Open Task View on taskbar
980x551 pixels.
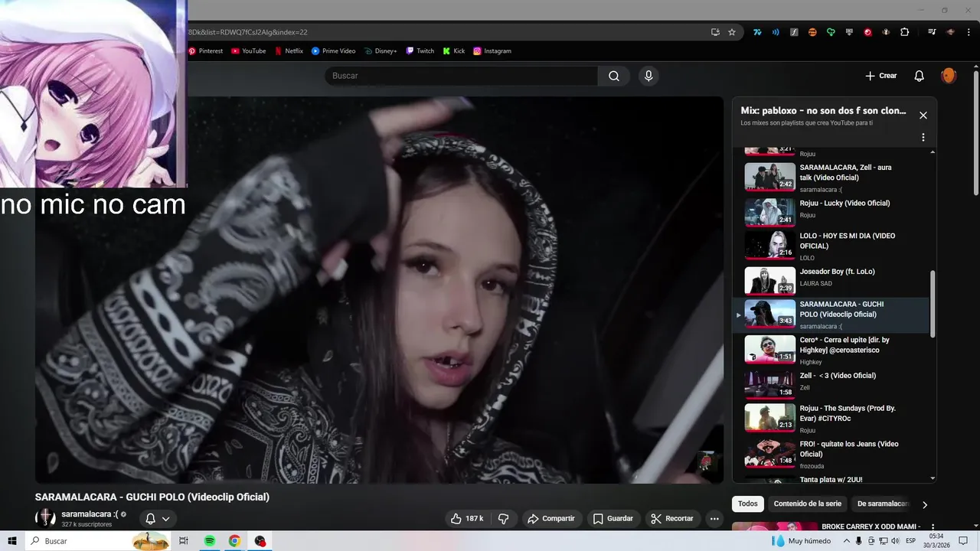pyautogui.click(x=184, y=541)
